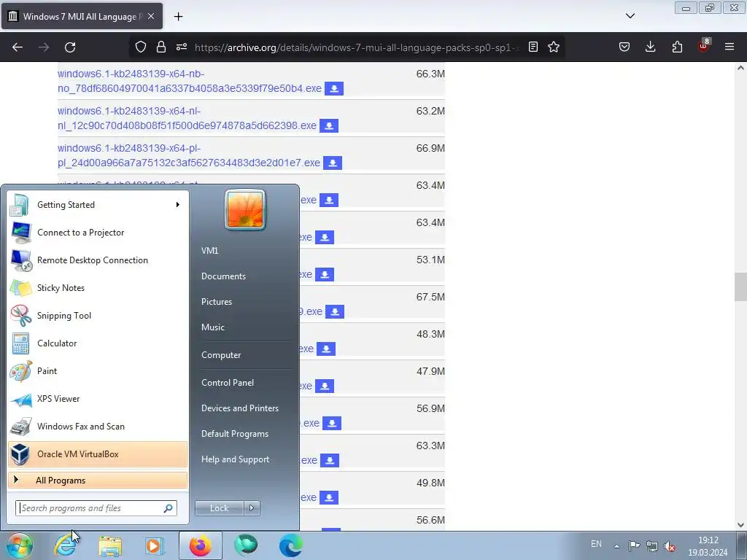Image resolution: width=747 pixels, height=560 pixels.
Task: Download the nb-no exe file icon
Action: pyautogui.click(x=334, y=88)
